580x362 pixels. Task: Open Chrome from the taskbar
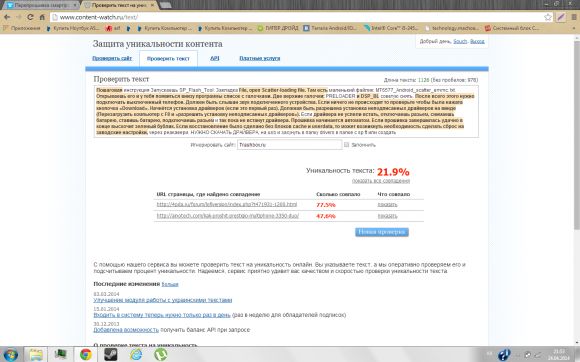pyautogui.click(x=86, y=354)
